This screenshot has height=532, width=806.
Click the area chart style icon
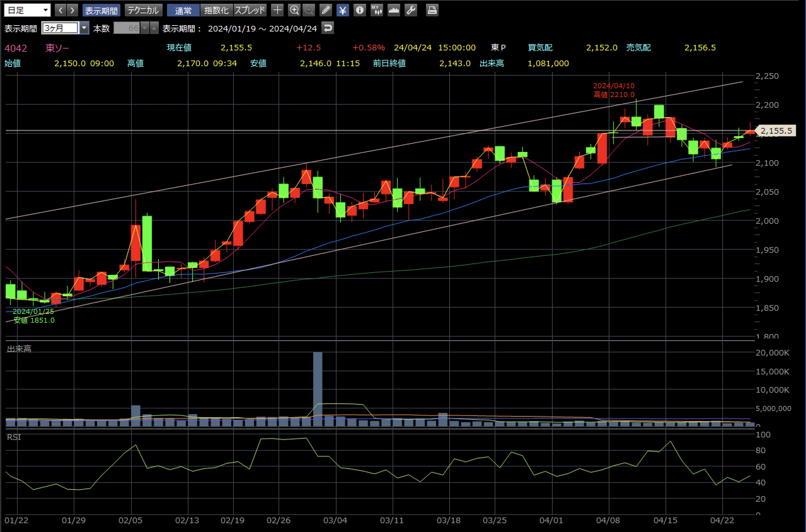click(394, 10)
